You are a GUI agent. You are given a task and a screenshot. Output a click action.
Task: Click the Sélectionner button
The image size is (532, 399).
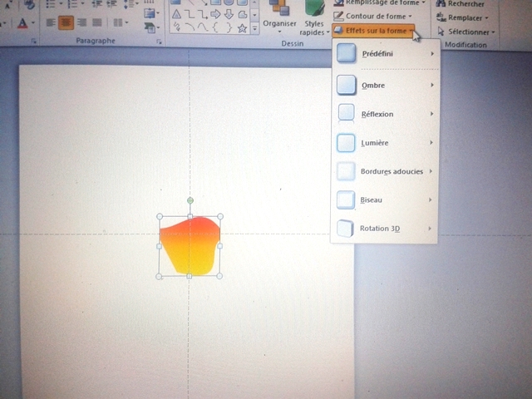(x=465, y=32)
